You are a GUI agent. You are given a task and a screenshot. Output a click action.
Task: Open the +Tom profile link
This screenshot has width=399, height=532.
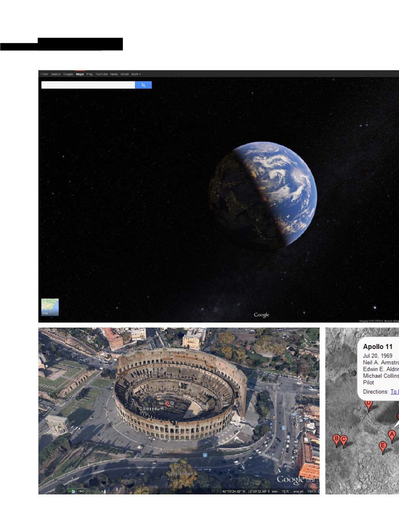click(x=45, y=74)
